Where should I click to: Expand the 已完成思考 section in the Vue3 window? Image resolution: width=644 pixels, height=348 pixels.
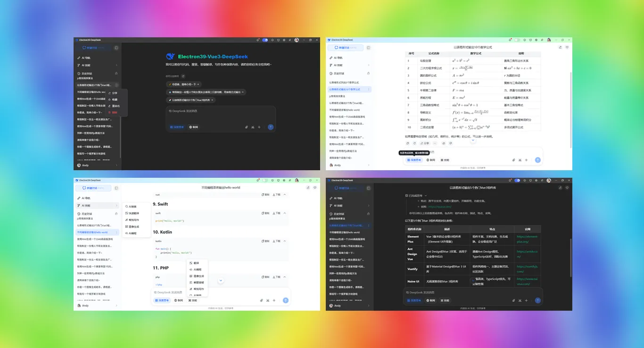point(415,195)
